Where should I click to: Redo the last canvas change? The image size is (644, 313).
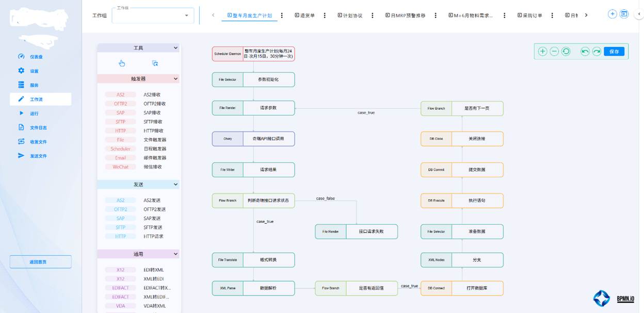click(x=597, y=51)
